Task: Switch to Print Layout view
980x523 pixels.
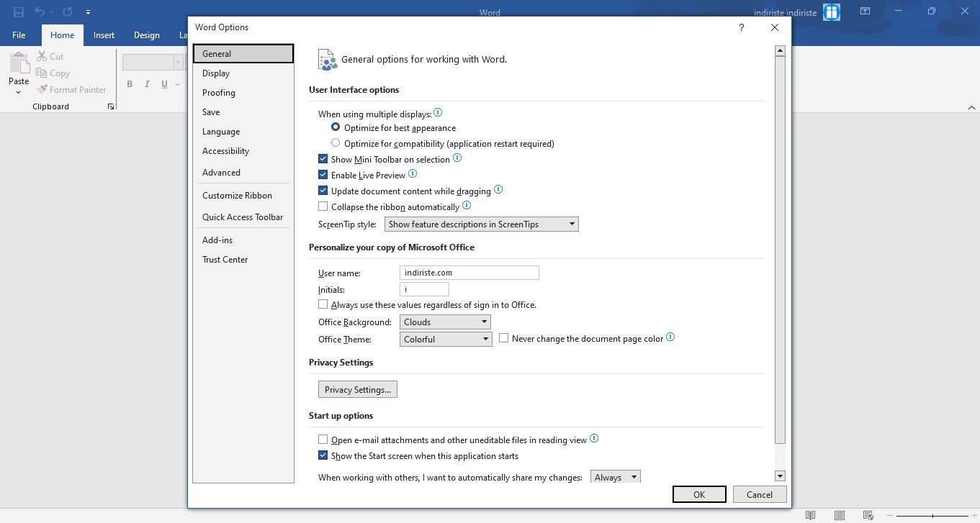Action: 840,516
